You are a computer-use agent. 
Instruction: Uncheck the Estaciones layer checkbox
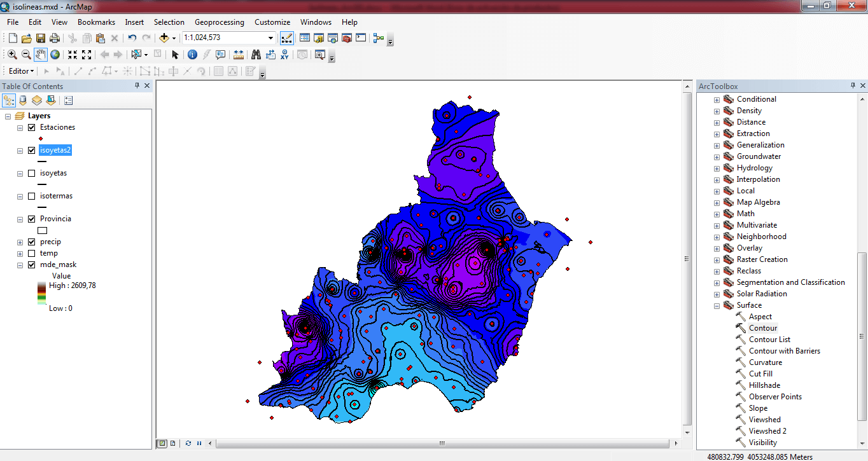[x=31, y=127]
